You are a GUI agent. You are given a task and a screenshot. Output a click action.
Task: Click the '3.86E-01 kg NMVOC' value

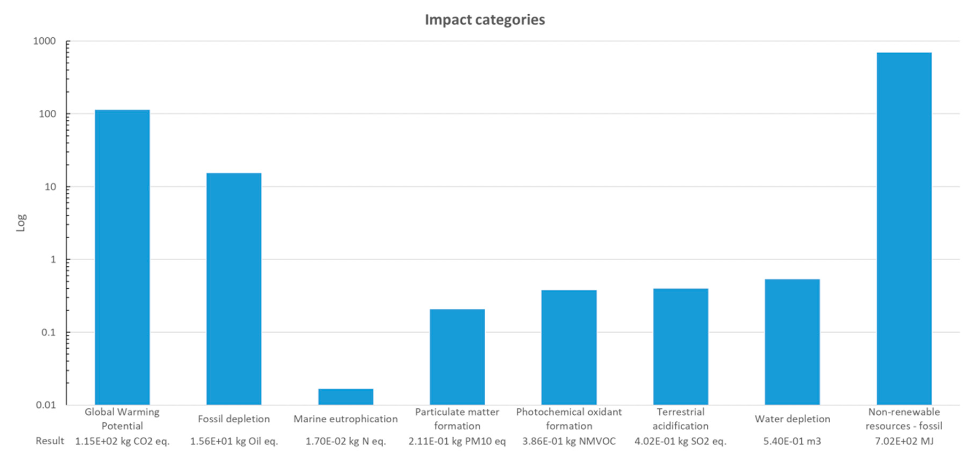[569, 441]
